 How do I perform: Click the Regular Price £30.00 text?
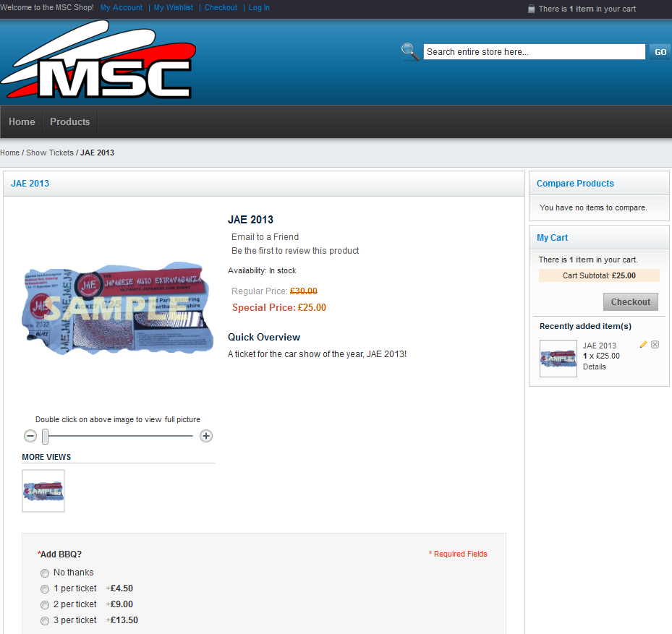[x=274, y=291]
